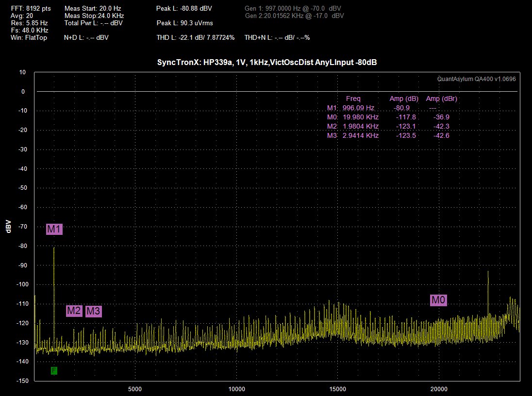
Task: Click the Total Pwr L readout
Action: tap(93, 23)
